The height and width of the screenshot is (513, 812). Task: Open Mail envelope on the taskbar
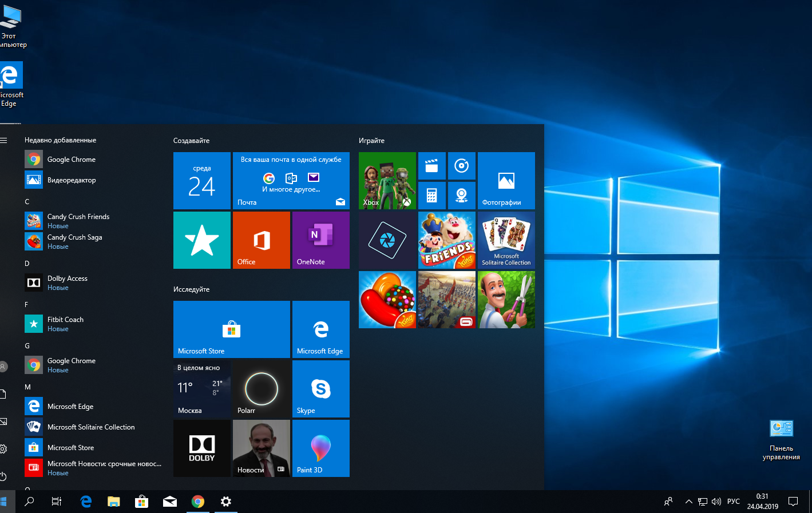pyautogui.click(x=170, y=502)
